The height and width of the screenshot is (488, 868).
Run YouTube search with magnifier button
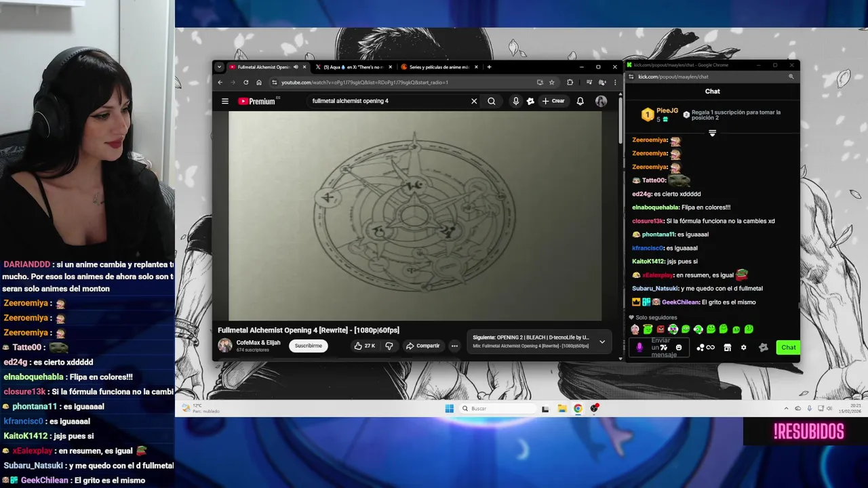pyautogui.click(x=492, y=101)
